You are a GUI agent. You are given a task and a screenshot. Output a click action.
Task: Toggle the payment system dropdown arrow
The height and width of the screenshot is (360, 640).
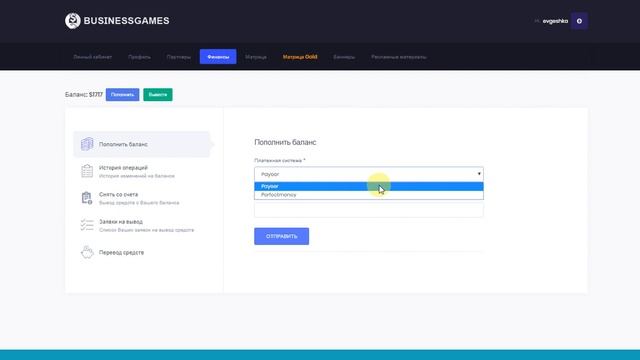[x=479, y=174]
